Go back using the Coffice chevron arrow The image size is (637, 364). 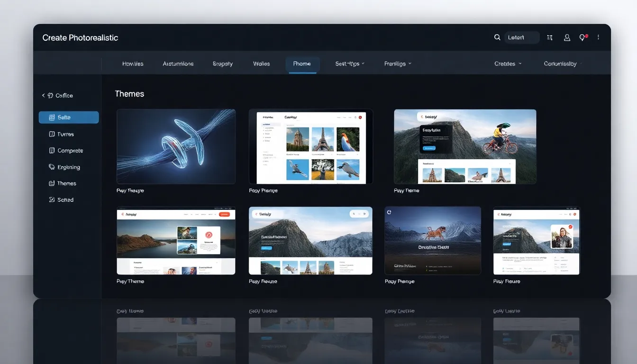[44, 95]
